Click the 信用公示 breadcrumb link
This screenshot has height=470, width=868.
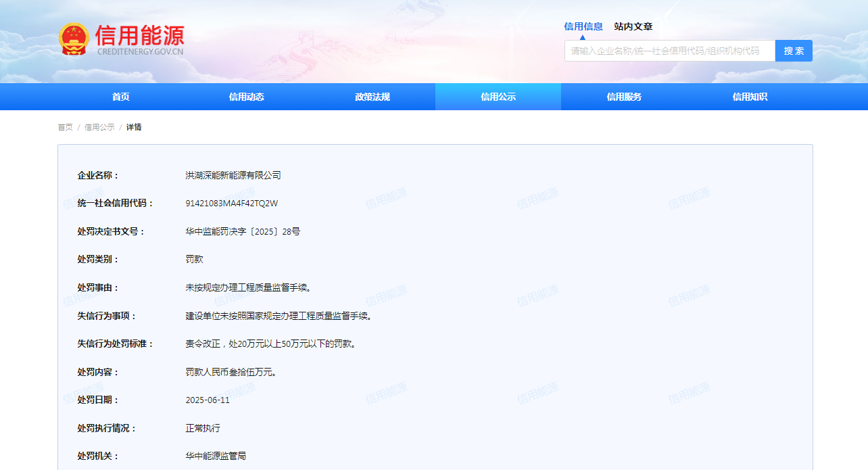pos(99,127)
